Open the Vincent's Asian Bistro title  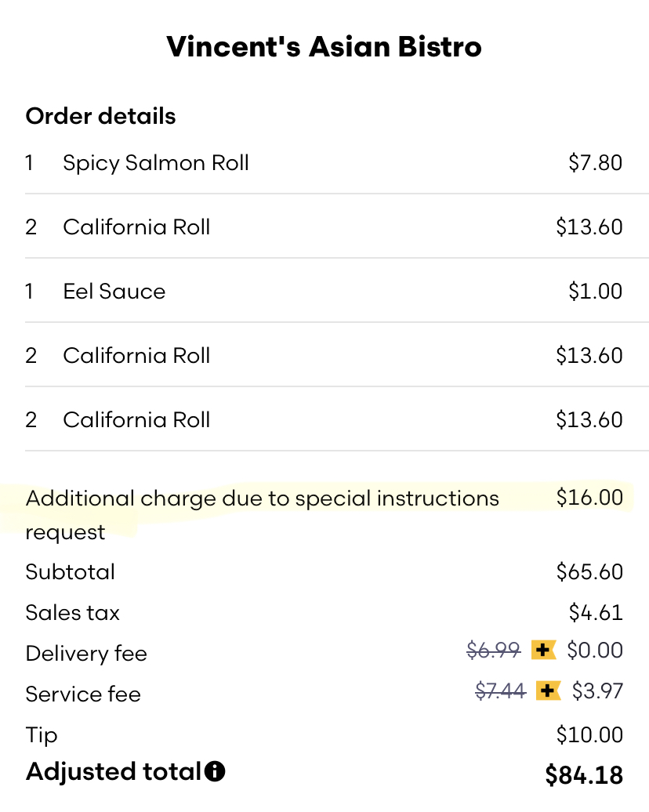coord(324,47)
